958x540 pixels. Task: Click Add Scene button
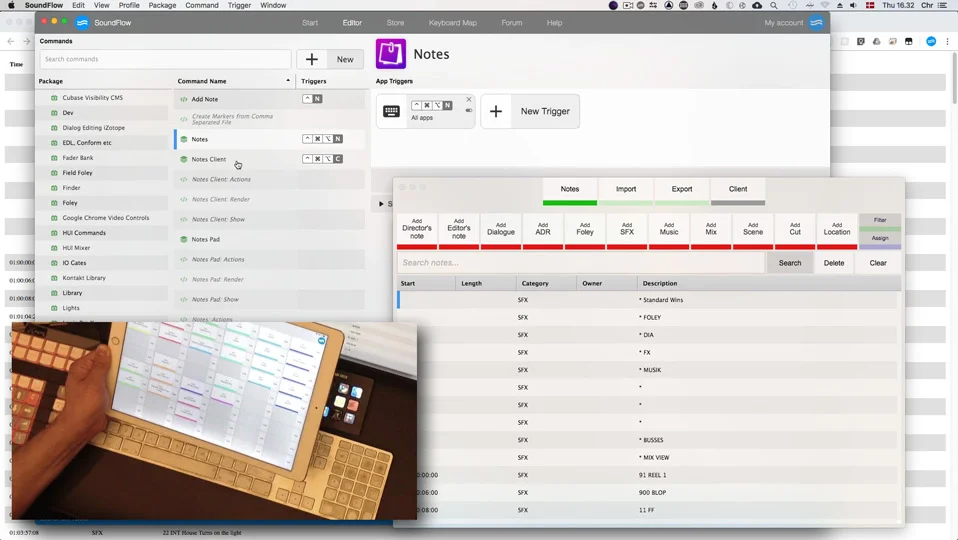point(753,231)
